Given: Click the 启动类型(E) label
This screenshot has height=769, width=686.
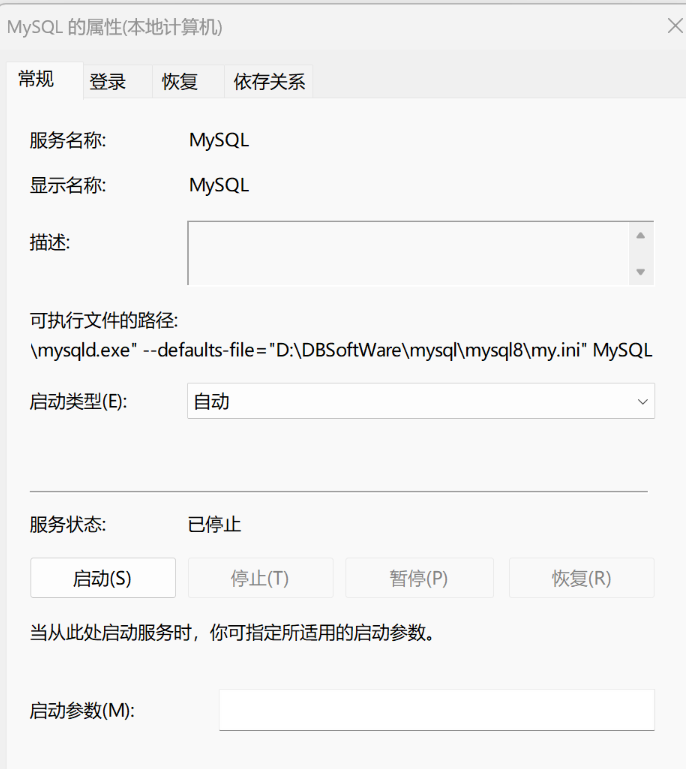Looking at the screenshot, I should (78, 402).
